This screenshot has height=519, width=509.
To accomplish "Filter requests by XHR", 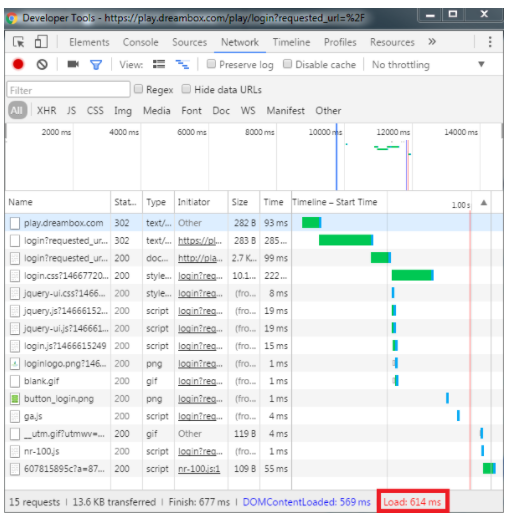I will point(46,110).
